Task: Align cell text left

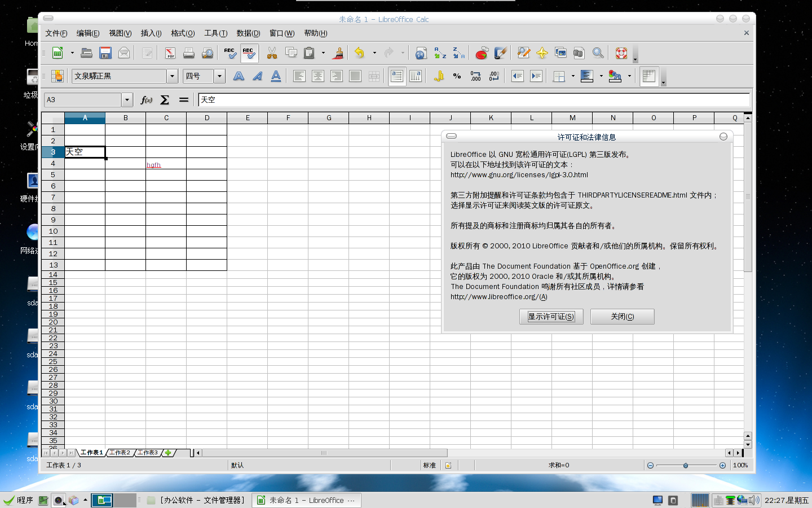Action: click(x=299, y=76)
